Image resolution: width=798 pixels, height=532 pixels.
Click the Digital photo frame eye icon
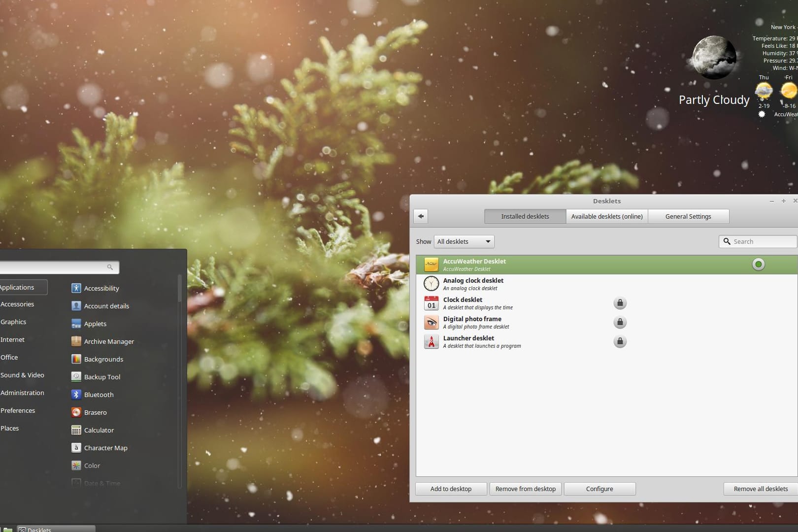pyautogui.click(x=431, y=322)
